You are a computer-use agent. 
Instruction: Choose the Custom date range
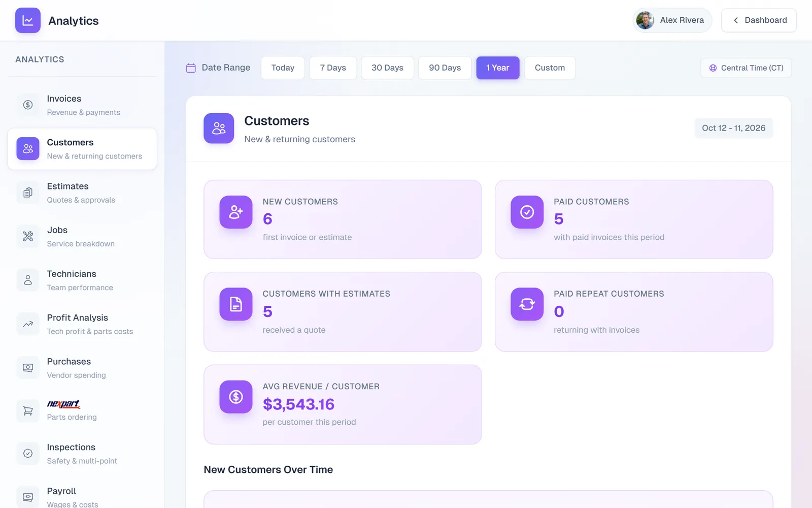(550, 68)
